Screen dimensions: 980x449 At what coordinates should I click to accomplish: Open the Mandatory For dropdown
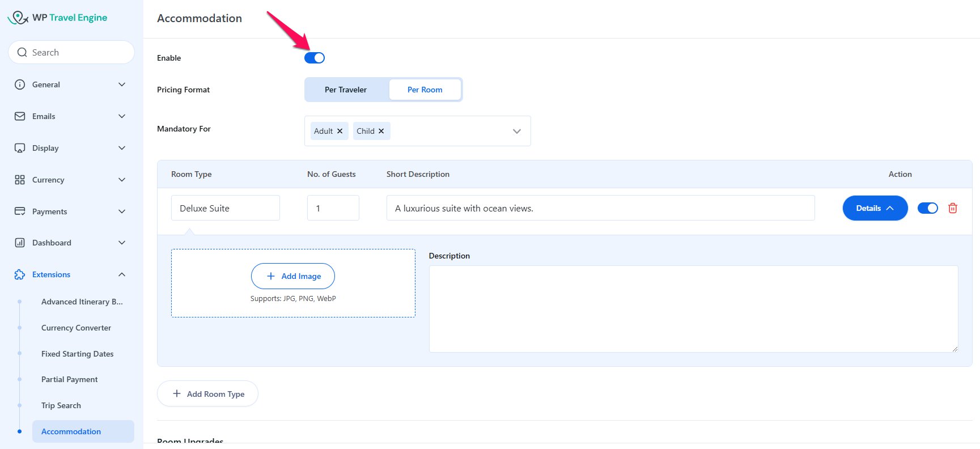[516, 131]
